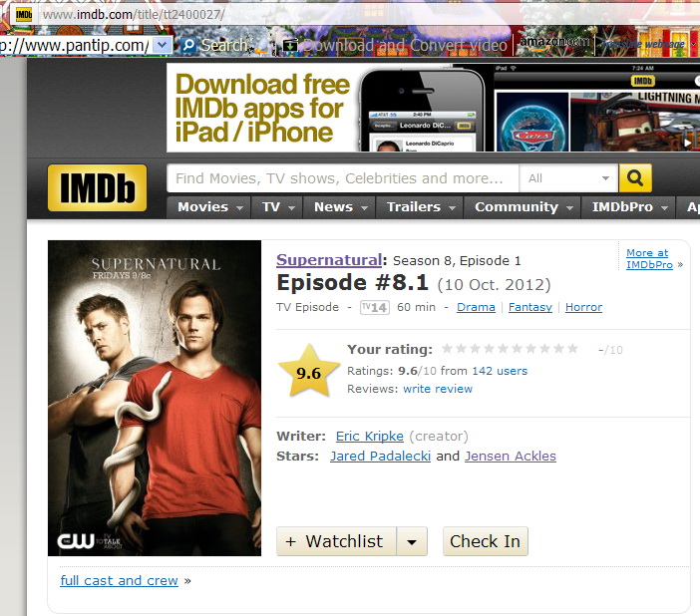Click the Check In button
Image resolution: width=700 pixels, height=616 pixels.
[486, 541]
